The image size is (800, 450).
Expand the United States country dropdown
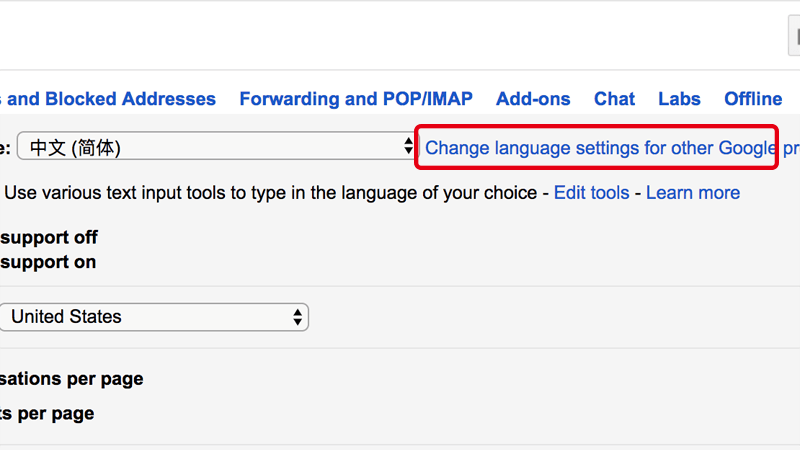pos(150,317)
